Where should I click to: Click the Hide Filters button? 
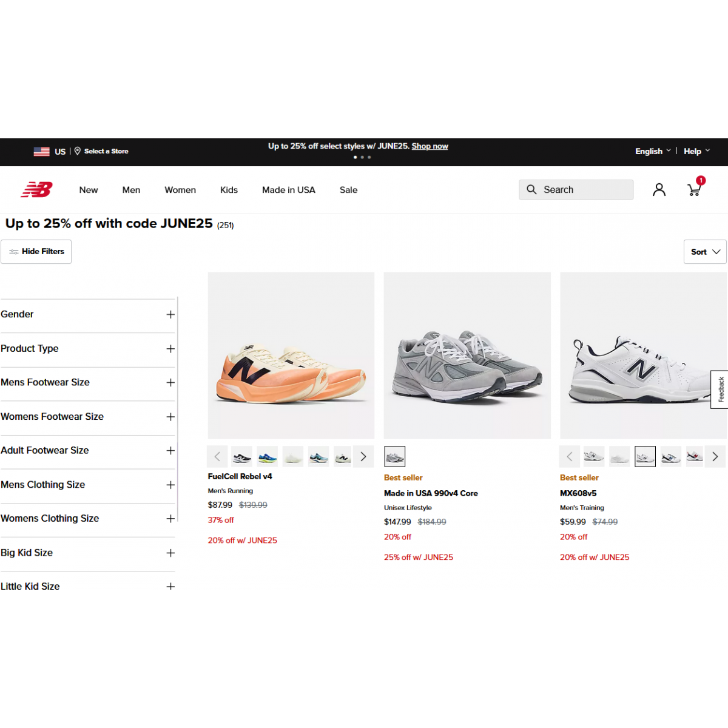tap(36, 252)
